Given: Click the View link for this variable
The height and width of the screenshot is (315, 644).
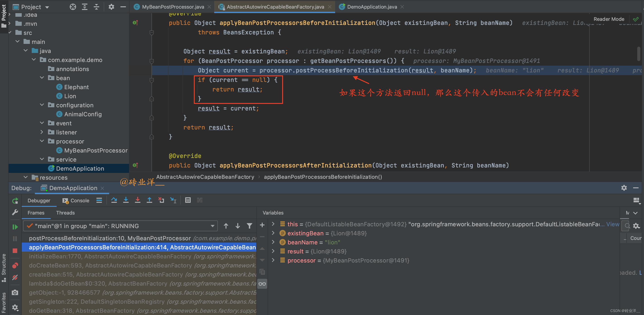Looking at the screenshot, I should tap(613, 224).
